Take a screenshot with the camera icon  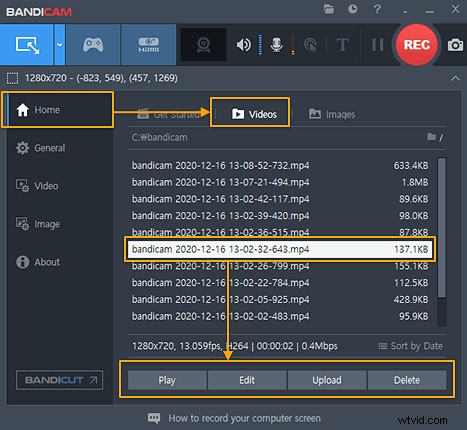pos(455,45)
